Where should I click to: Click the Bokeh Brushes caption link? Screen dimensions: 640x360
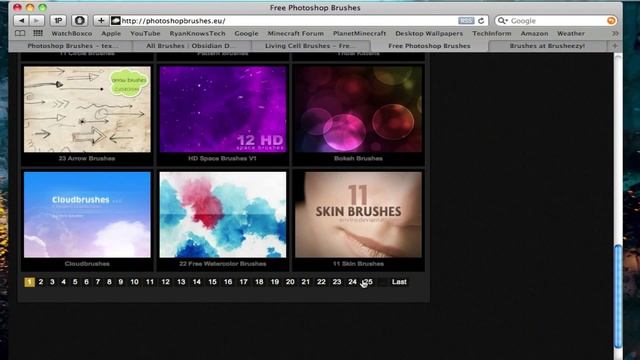pos(358,158)
